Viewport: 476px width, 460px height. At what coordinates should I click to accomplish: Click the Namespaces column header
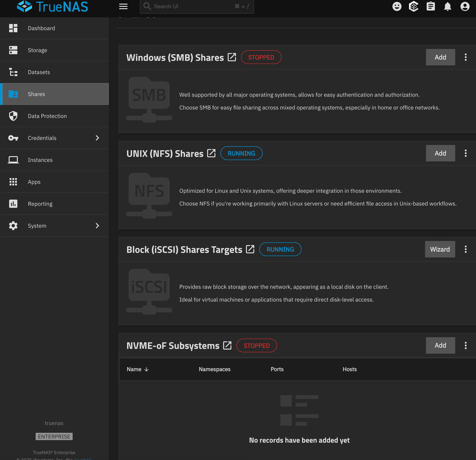coord(215,369)
